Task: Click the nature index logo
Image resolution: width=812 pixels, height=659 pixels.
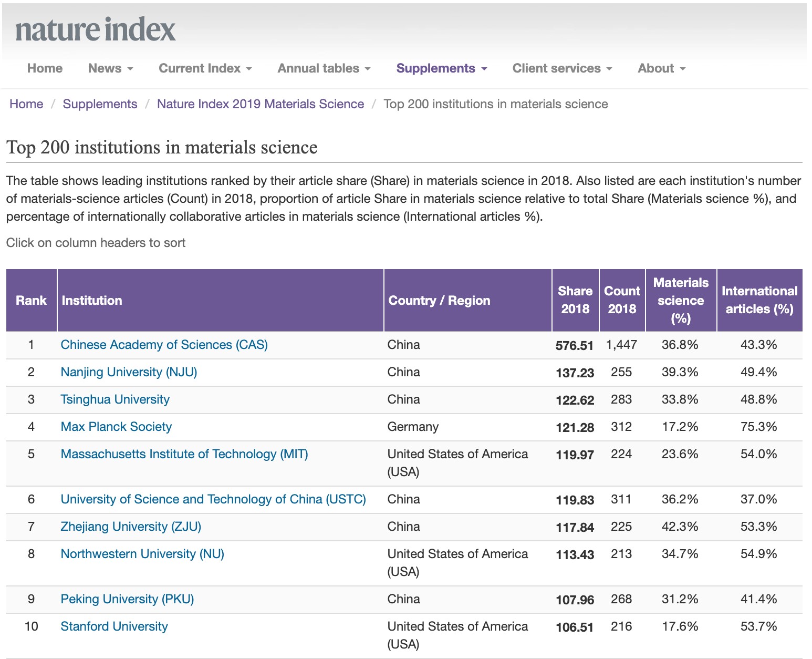Action: tap(95, 29)
